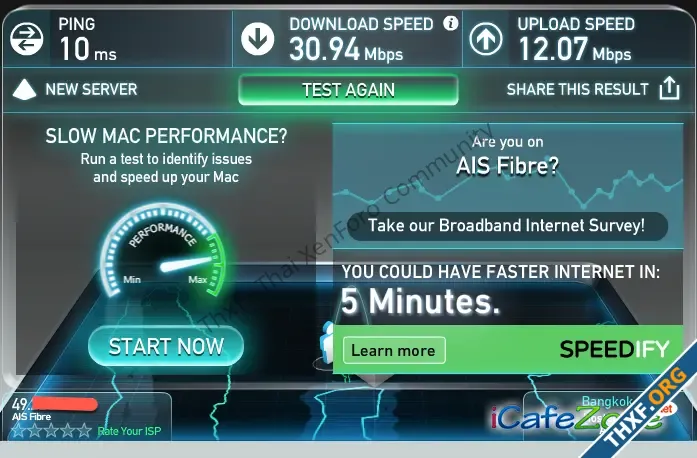Click the ping arrows icon
The width and height of the screenshot is (697, 458).
[x=27, y=39]
